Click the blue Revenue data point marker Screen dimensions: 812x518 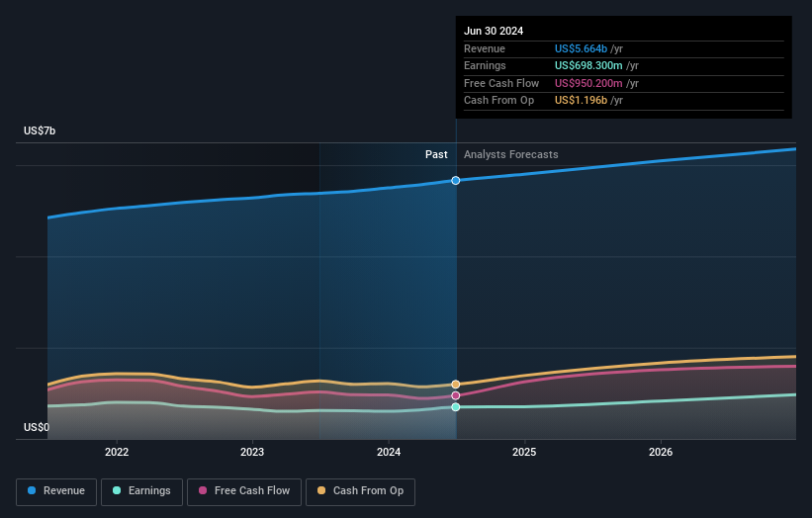pos(456,181)
